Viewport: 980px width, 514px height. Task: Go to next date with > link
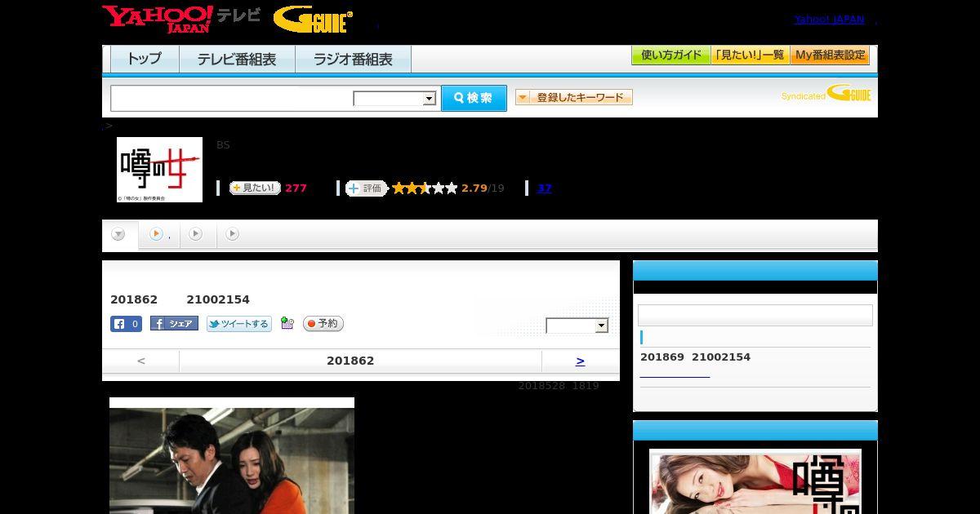(580, 361)
